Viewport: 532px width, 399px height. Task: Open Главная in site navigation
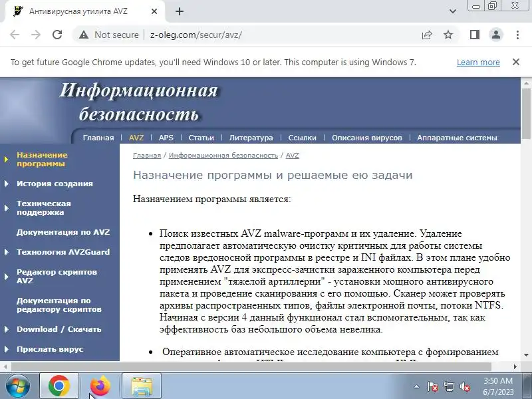click(x=98, y=138)
